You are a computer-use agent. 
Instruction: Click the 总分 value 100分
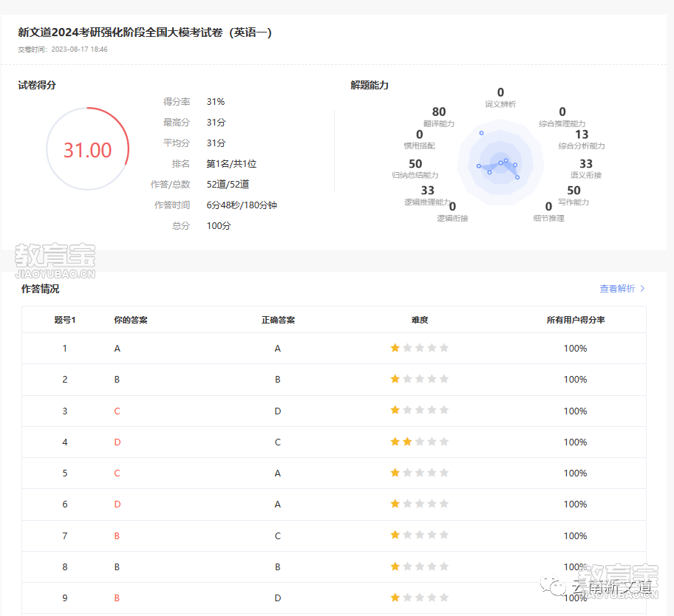(x=219, y=225)
